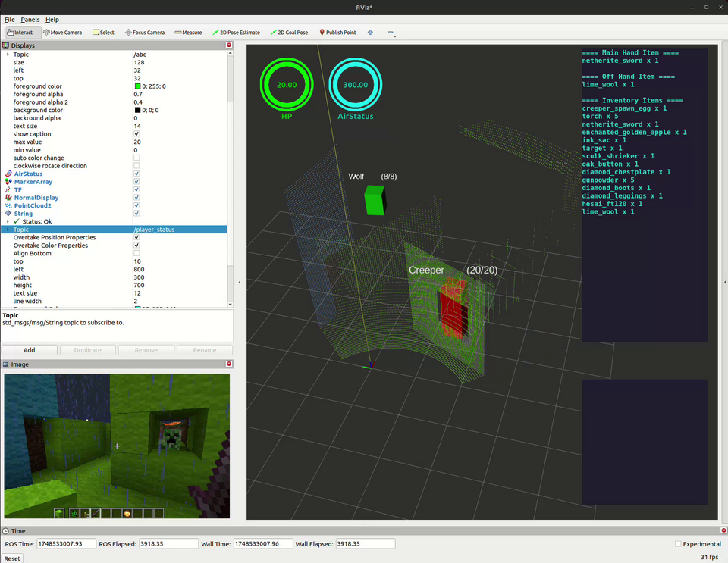Choose the Select tool
The height and width of the screenshot is (563, 728).
tap(103, 33)
